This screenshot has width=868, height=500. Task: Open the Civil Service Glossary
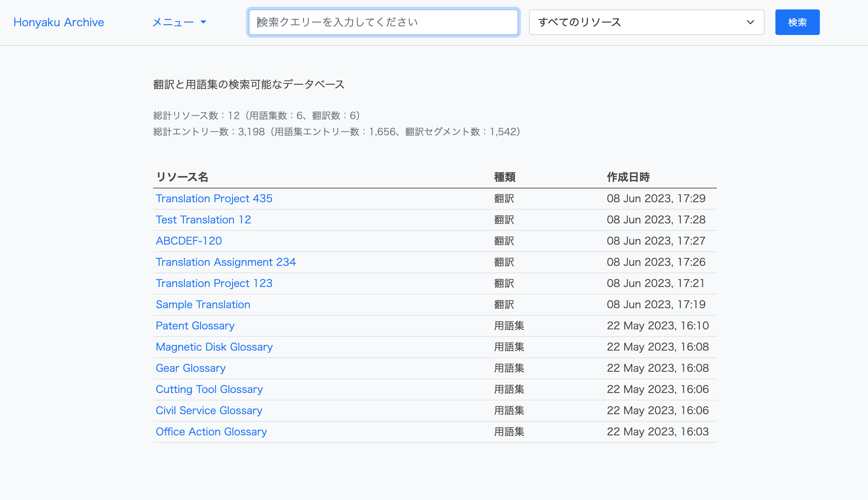click(x=208, y=410)
